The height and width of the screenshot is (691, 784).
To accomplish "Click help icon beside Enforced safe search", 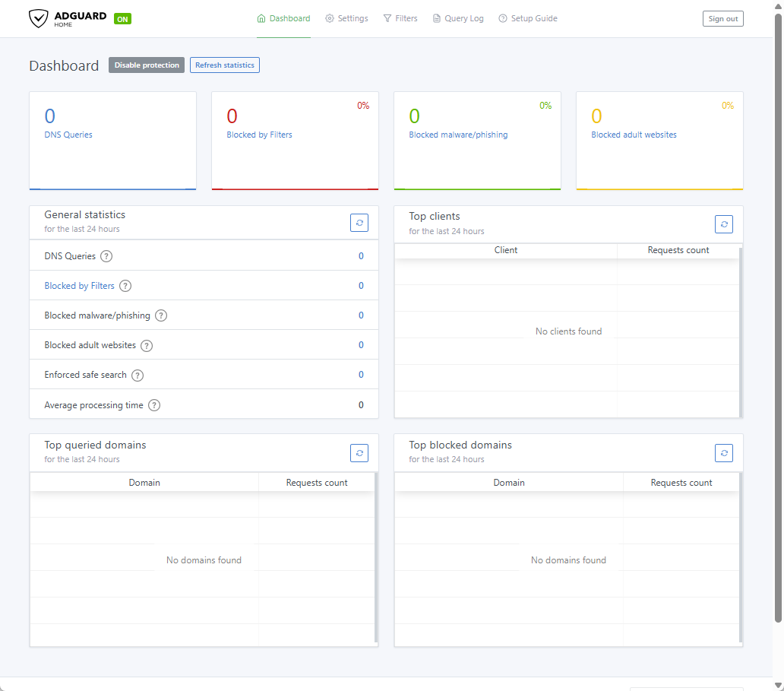I will tap(138, 375).
